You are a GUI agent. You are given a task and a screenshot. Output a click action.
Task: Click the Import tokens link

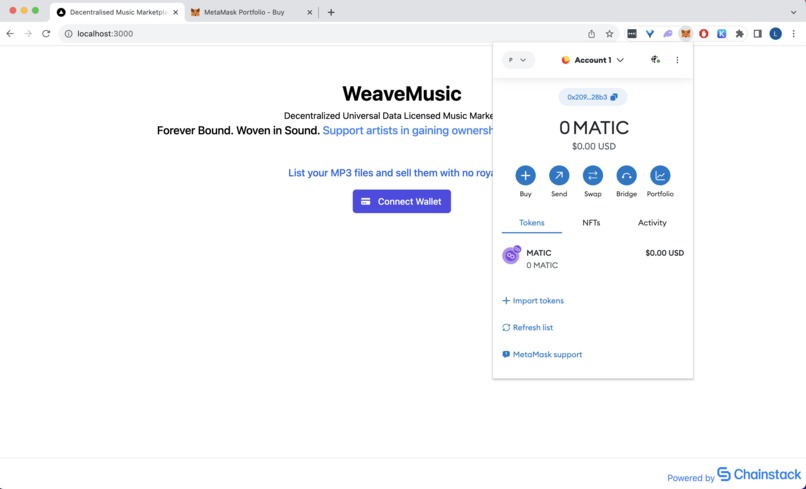pos(533,301)
